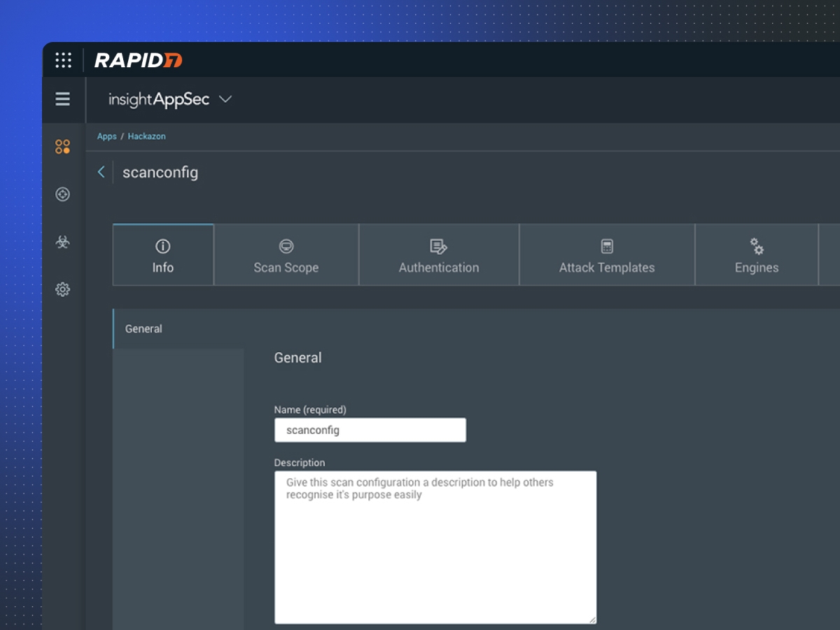This screenshot has height=630, width=840.
Task: Click the Rapid7 logo
Action: [139, 60]
